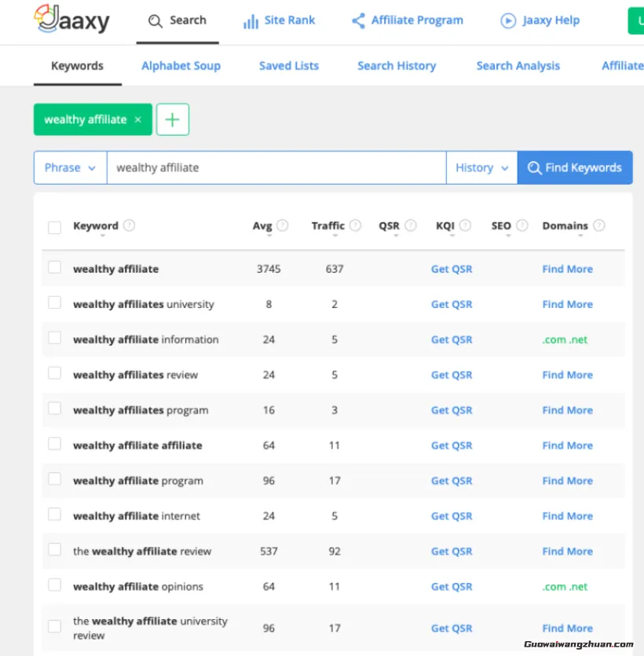644x656 pixels.
Task: Sort by the QSR column arrow
Action: (x=396, y=236)
